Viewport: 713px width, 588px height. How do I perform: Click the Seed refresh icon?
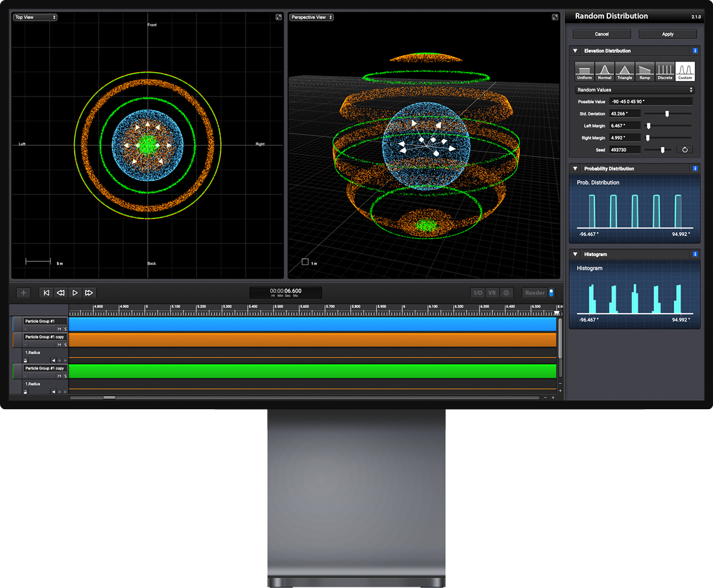click(x=684, y=150)
